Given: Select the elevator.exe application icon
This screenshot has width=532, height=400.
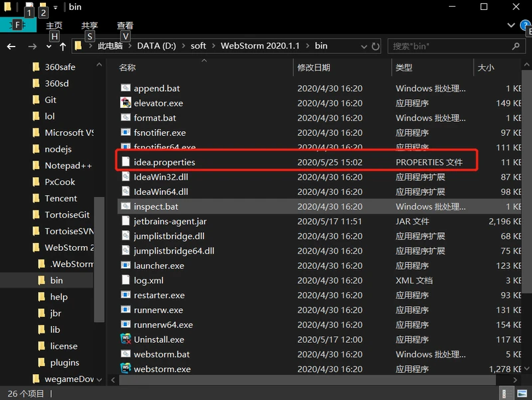Looking at the screenshot, I should tap(126, 103).
